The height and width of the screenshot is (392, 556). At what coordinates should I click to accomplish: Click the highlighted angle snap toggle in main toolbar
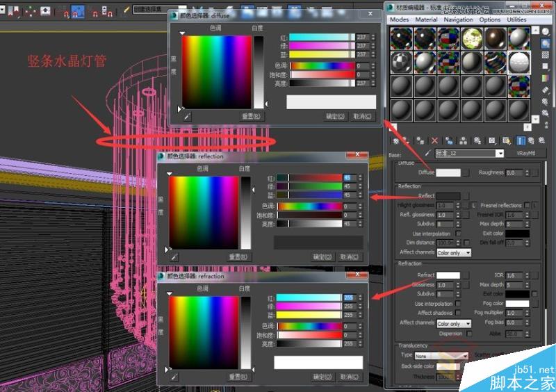(78, 11)
